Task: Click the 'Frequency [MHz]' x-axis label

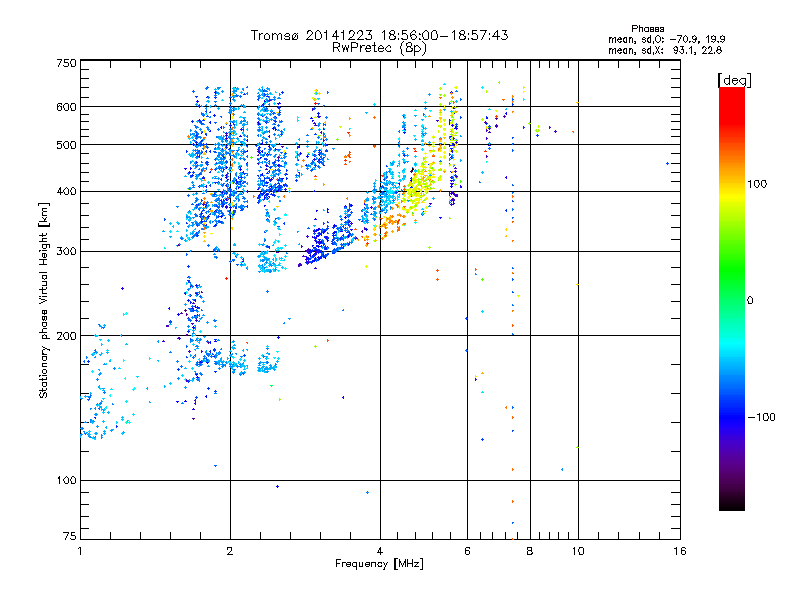Action: pyautogui.click(x=379, y=564)
